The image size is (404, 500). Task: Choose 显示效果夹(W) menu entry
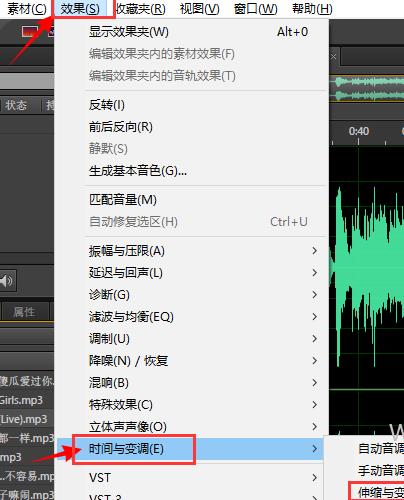(192, 32)
